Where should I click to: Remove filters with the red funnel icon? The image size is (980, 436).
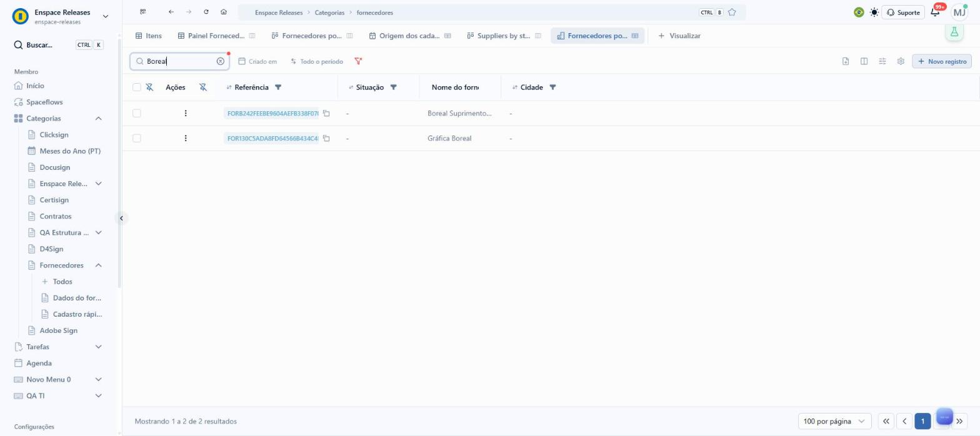tap(358, 61)
